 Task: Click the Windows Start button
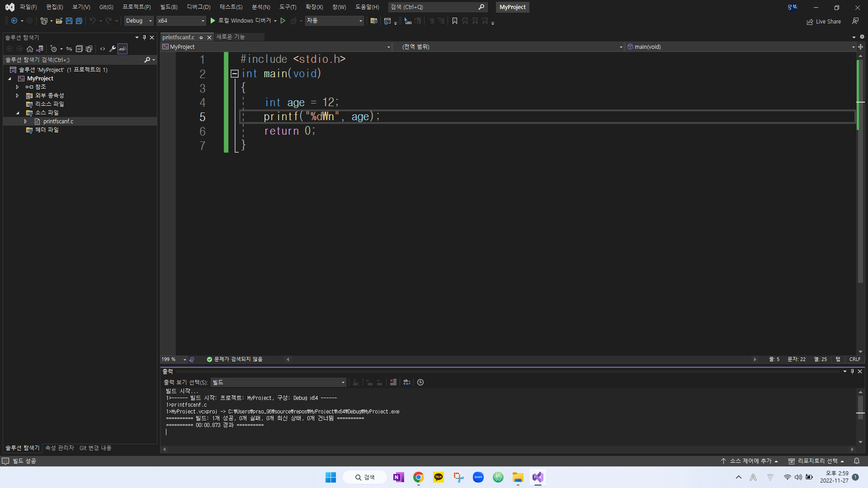331,477
